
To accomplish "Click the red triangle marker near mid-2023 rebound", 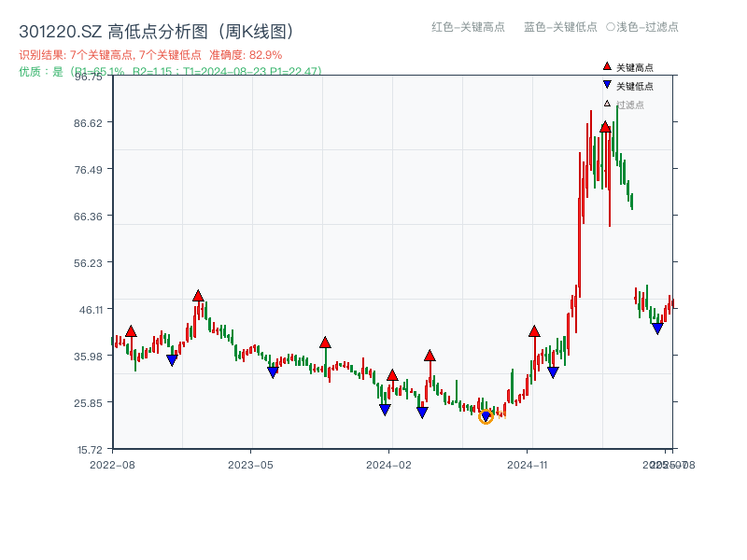I will point(325,343).
